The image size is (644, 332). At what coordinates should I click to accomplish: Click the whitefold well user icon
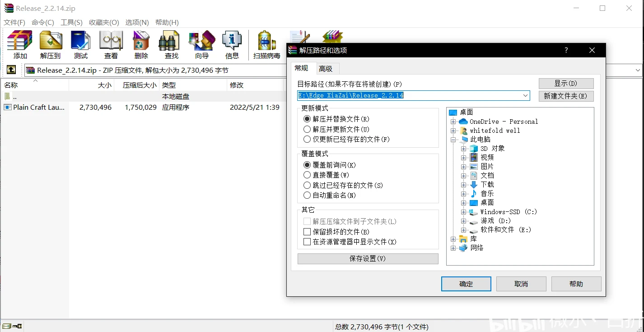tap(464, 131)
